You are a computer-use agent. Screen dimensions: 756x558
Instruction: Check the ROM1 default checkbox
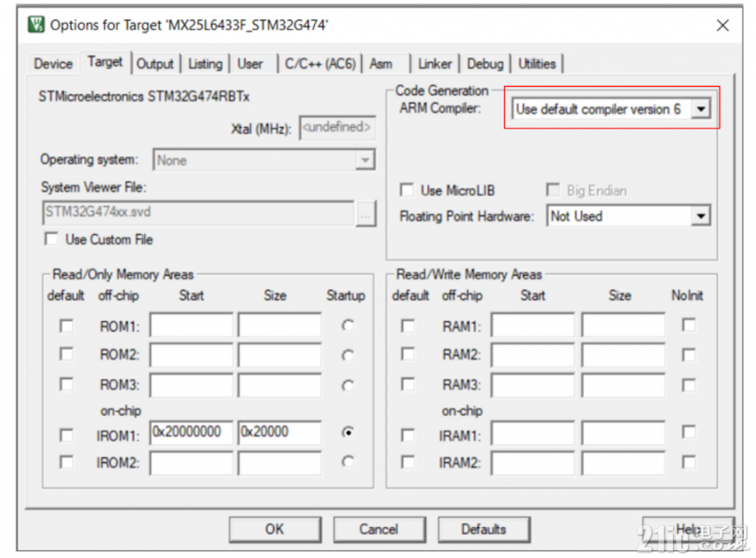(67, 325)
